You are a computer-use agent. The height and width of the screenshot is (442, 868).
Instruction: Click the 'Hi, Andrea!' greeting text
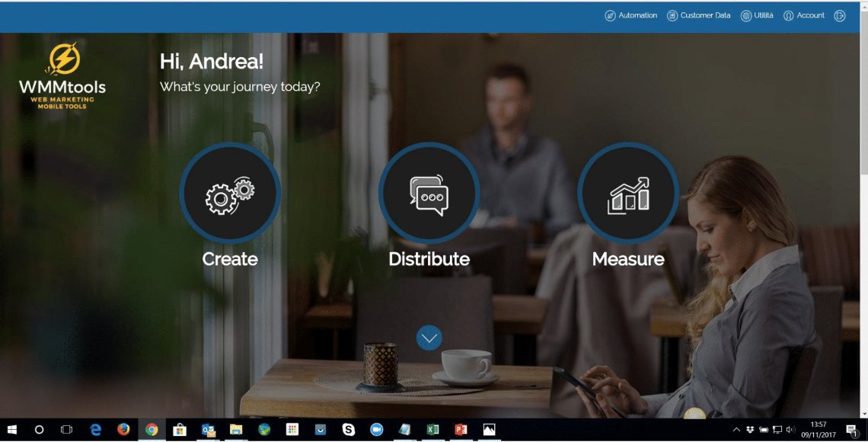pyautogui.click(x=212, y=61)
